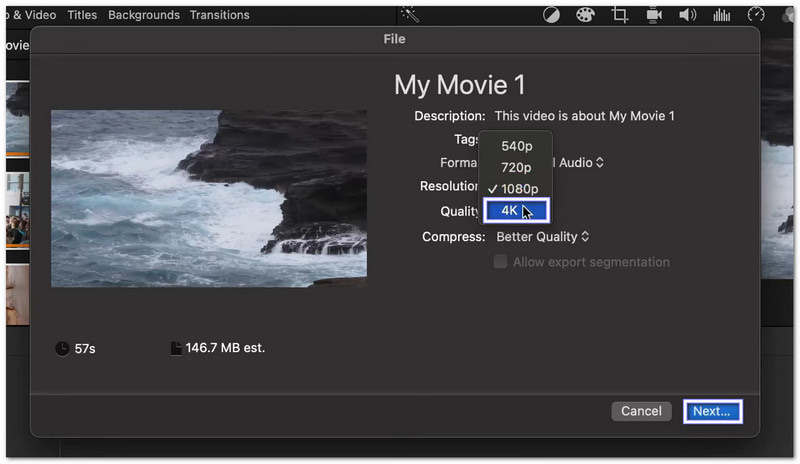Switch to the Titles tab

(82, 15)
